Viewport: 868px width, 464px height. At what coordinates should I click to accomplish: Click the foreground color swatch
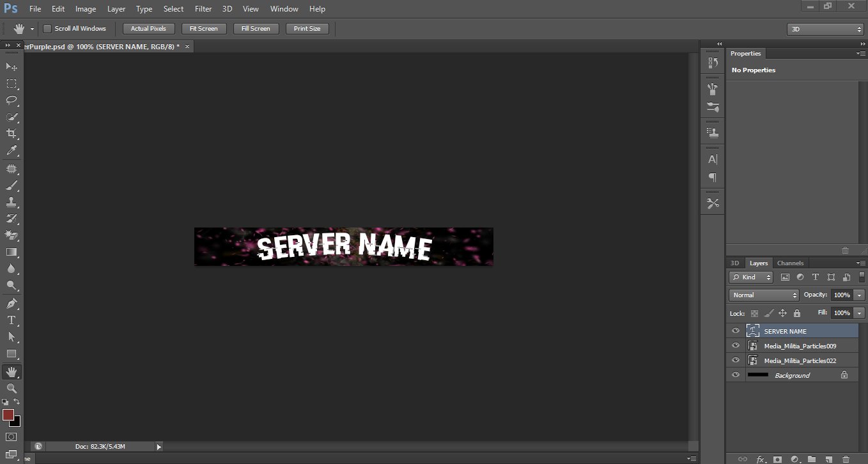8,415
